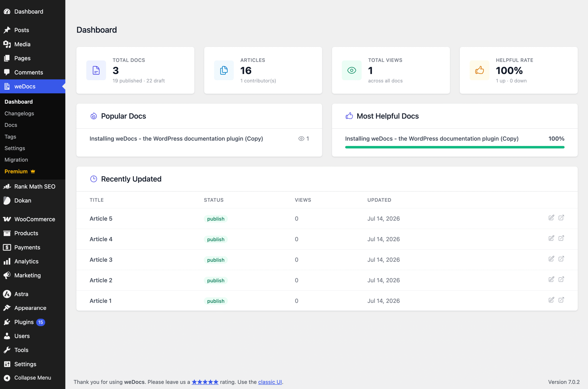Screen dimensions: 588x389
Task: Click the edit pencil icon for Article 4
Action: coord(551,238)
